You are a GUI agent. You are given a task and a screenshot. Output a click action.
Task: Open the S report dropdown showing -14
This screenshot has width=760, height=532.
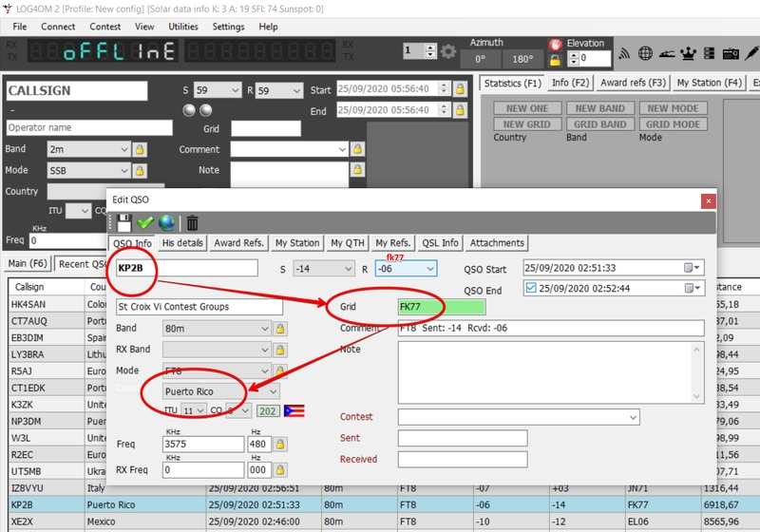tap(348, 269)
